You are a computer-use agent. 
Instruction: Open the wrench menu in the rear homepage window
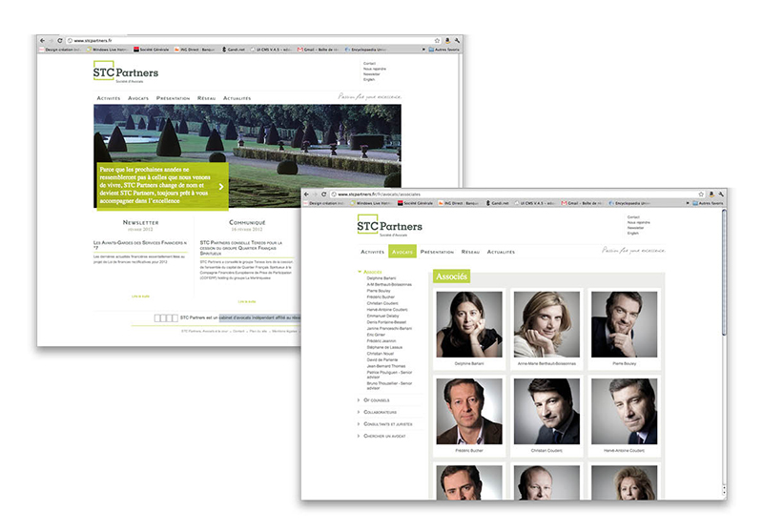457,41
